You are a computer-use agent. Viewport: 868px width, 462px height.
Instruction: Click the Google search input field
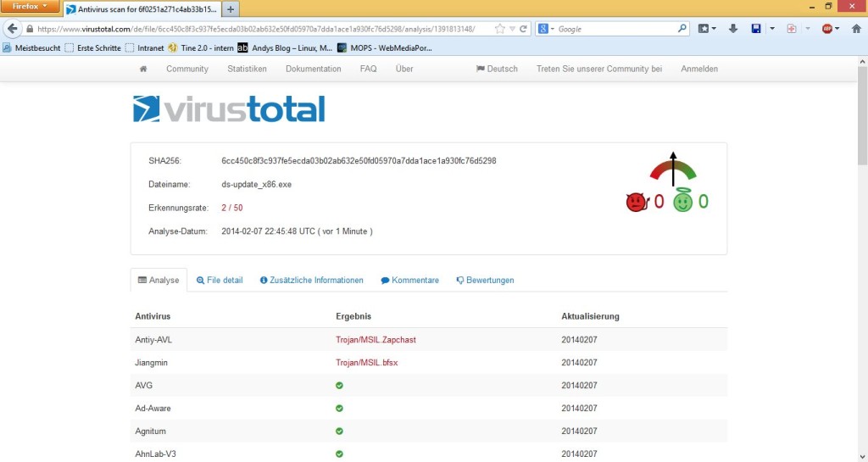(x=615, y=28)
